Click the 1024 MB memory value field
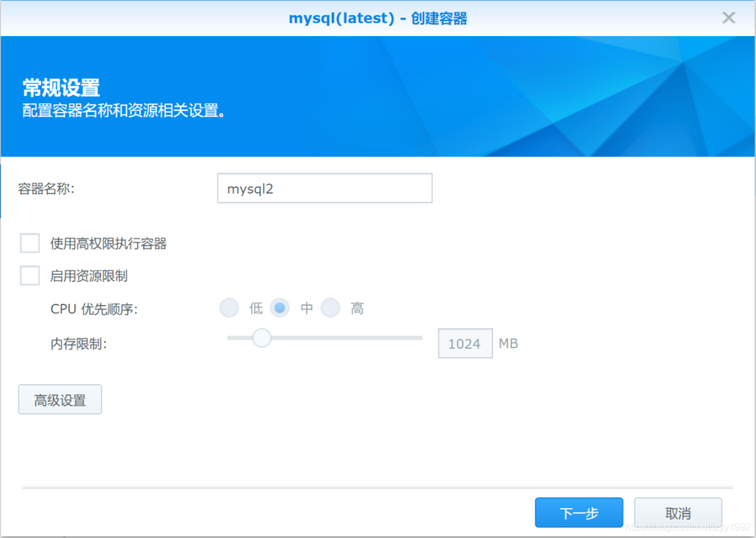This screenshot has width=756, height=538. (465, 343)
